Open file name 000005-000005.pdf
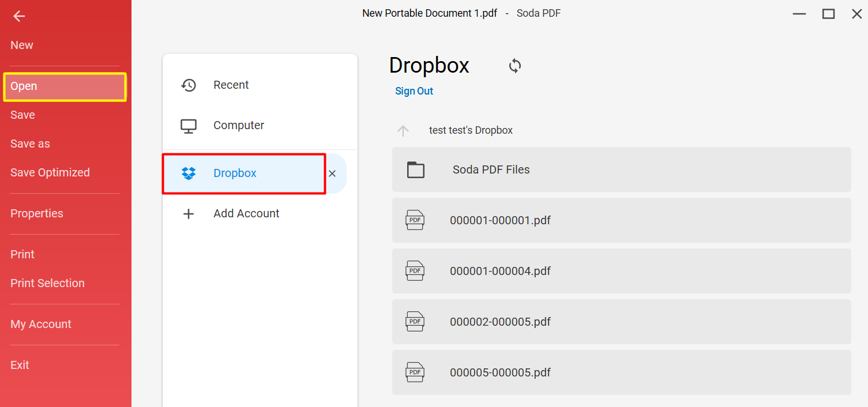Screen dimensions: 868x407 pyautogui.click(x=501, y=372)
